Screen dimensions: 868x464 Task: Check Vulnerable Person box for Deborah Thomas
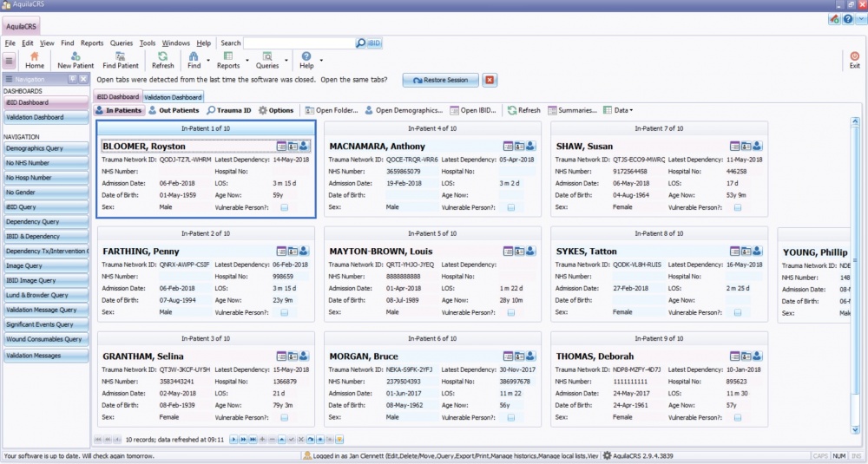coord(737,417)
